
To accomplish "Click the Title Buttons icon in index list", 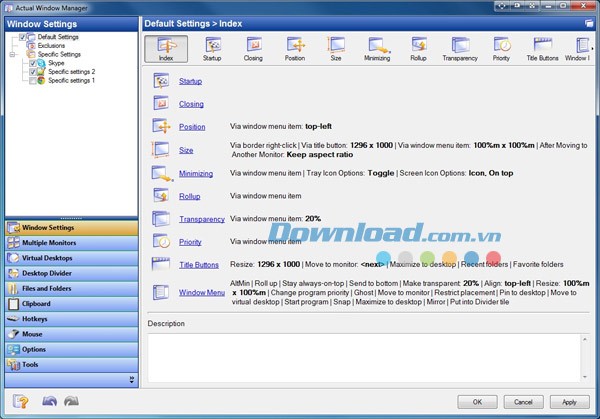I will tap(161, 264).
